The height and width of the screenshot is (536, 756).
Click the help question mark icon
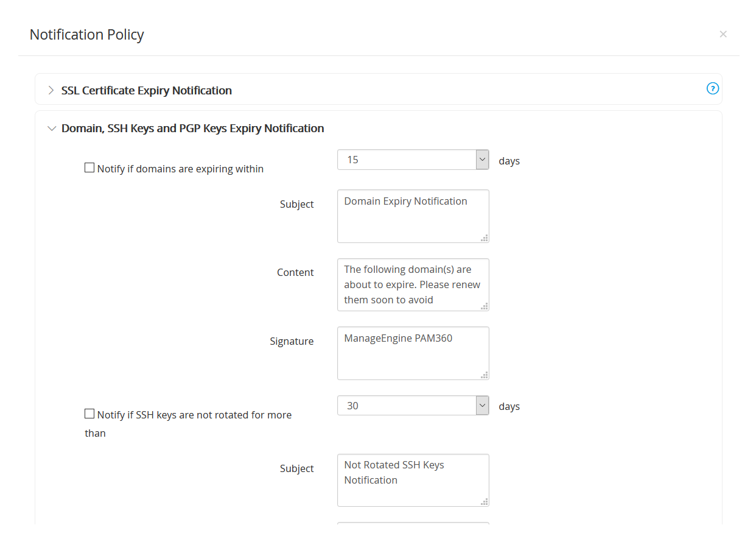pos(712,89)
